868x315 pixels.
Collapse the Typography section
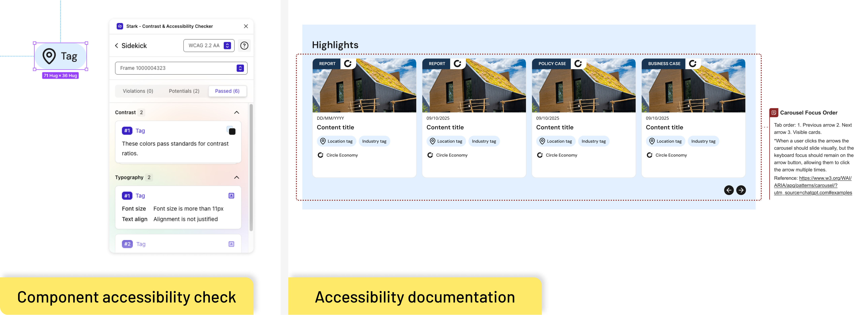pyautogui.click(x=237, y=177)
